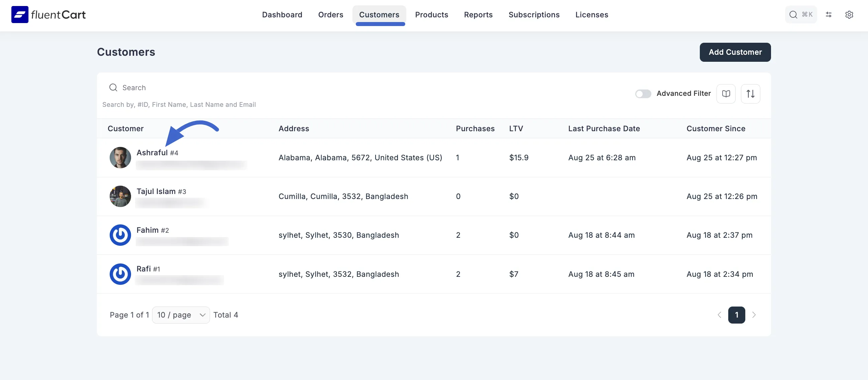This screenshot has height=380, width=868.
Task: Click the column view book icon
Action: point(726,93)
